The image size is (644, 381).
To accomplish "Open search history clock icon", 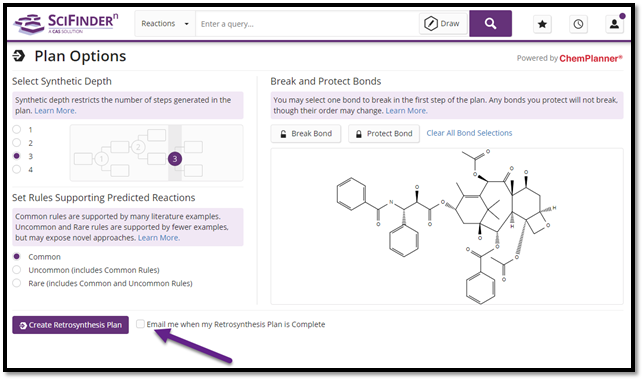I will [578, 24].
